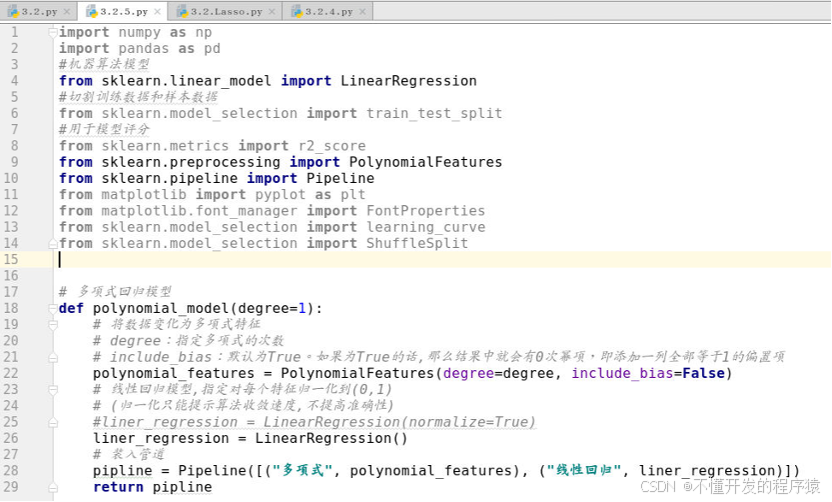Fold the comment block starting at line 19

tap(53, 324)
